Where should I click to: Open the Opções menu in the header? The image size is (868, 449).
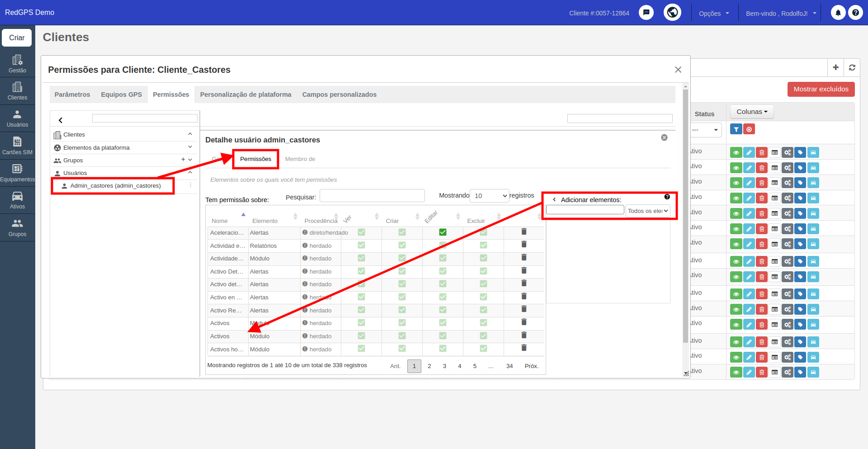tap(714, 14)
